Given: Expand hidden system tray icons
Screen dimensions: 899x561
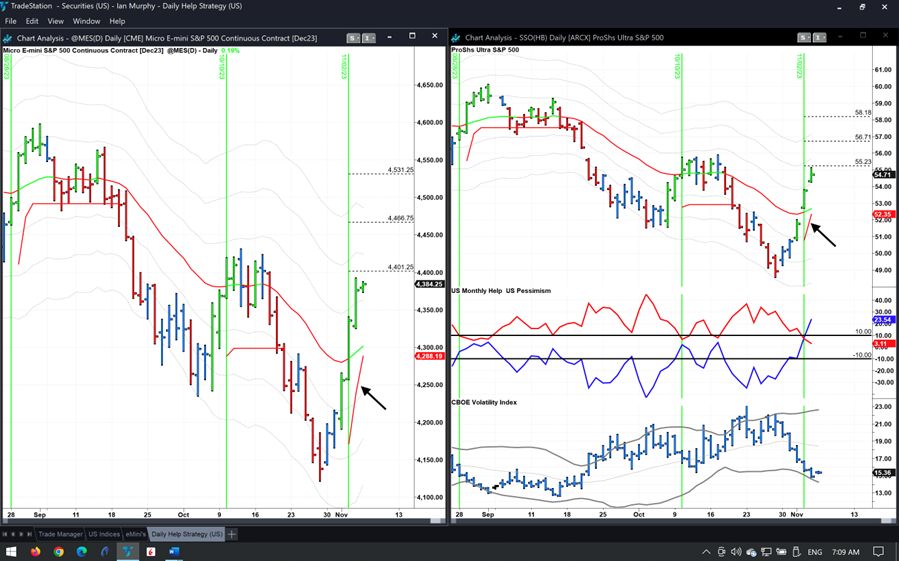Looking at the screenshot, I should click(706, 552).
